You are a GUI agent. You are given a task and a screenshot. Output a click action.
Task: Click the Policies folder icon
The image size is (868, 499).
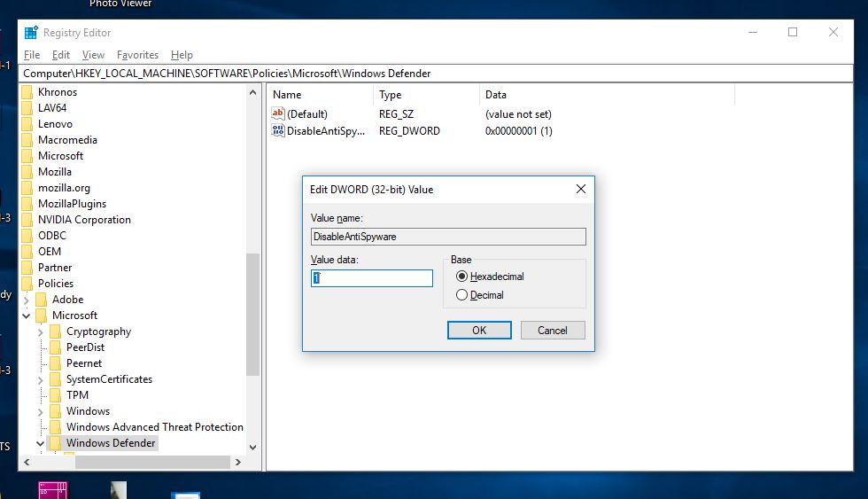(x=27, y=284)
